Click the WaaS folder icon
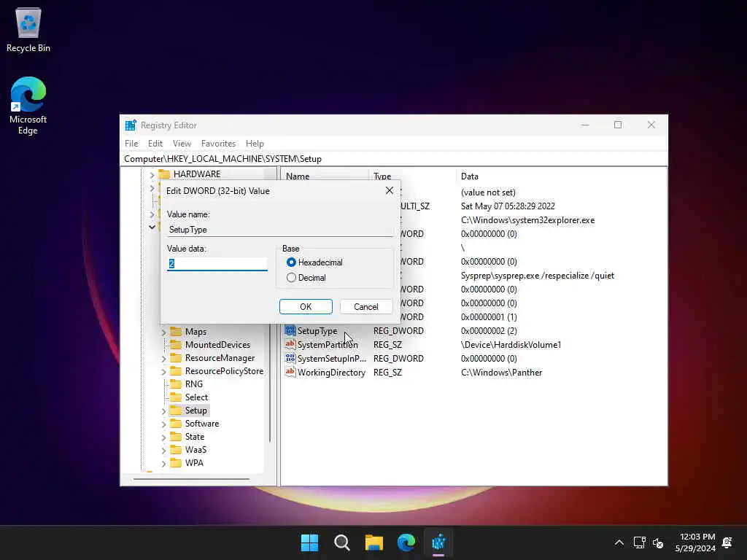747x560 pixels. 176,449
